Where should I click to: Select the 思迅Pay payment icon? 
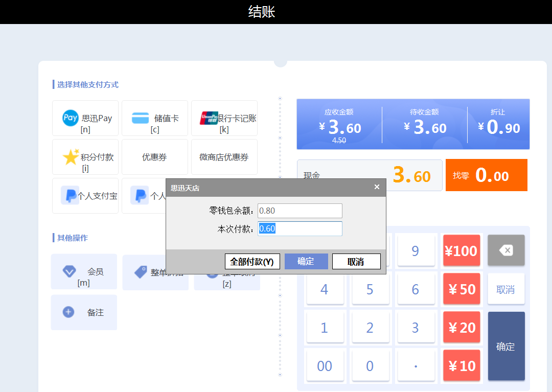[71, 118]
